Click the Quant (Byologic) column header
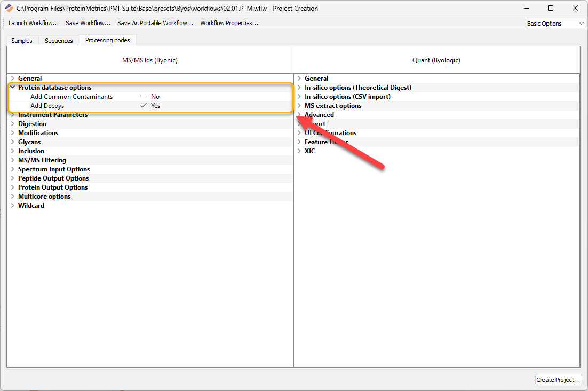 tap(436, 60)
